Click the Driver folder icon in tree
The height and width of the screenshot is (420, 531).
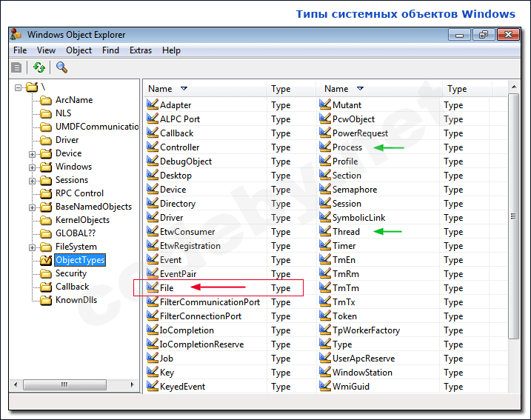pyautogui.click(x=46, y=140)
